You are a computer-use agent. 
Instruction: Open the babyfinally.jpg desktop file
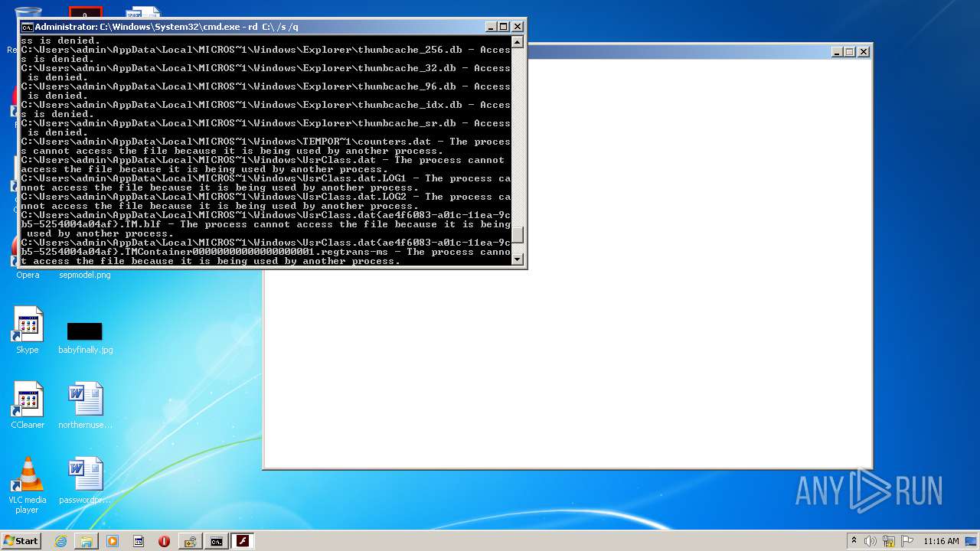click(85, 337)
